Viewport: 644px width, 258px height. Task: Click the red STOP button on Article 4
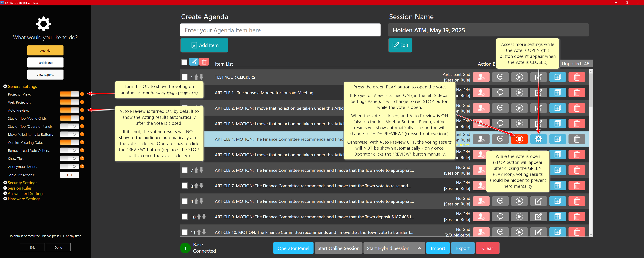coord(519,139)
